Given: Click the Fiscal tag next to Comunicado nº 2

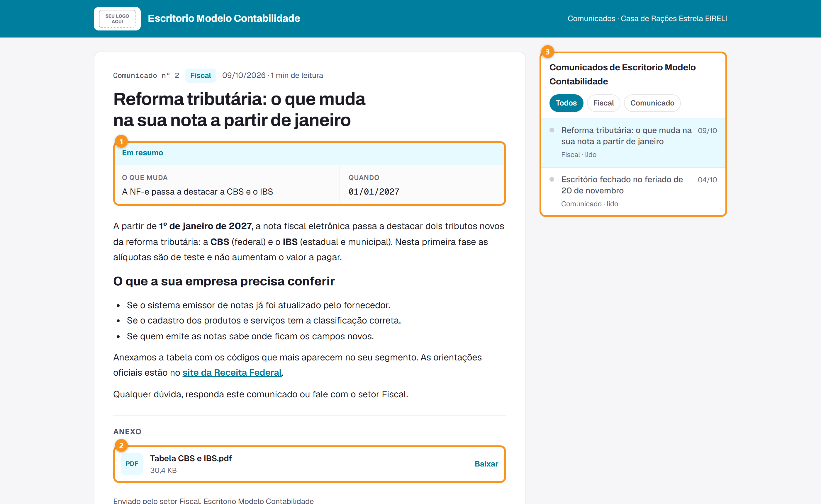Looking at the screenshot, I should [201, 75].
